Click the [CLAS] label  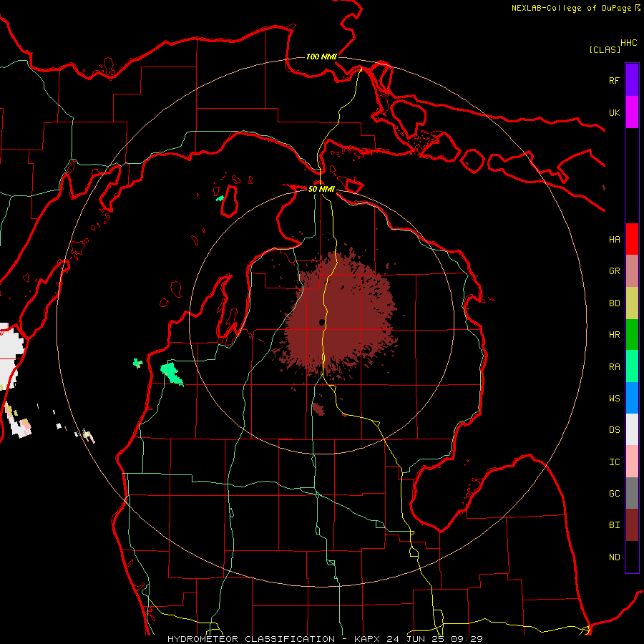605,50
